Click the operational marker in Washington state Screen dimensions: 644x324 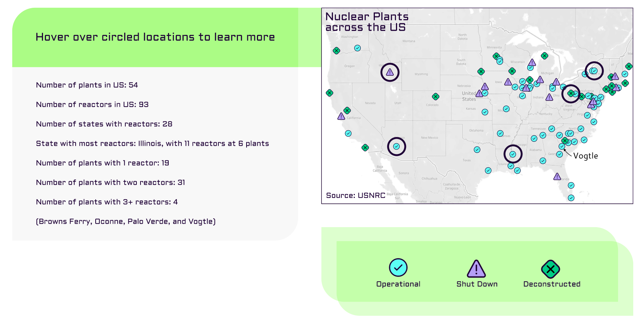click(357, 48)
